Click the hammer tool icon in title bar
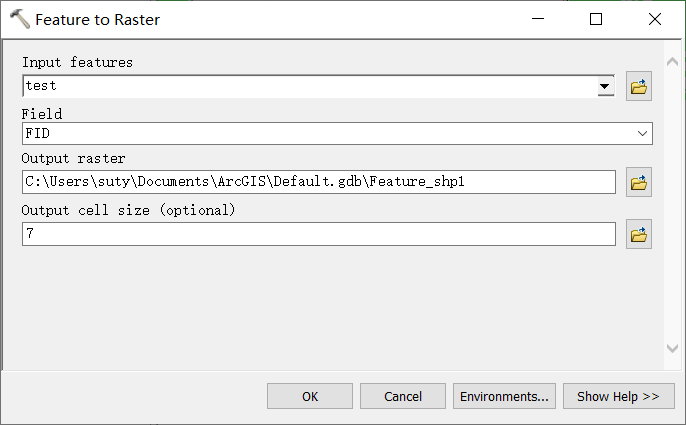Image resolution: width=686 pixels, height=425 pixels. click(19, 19)
